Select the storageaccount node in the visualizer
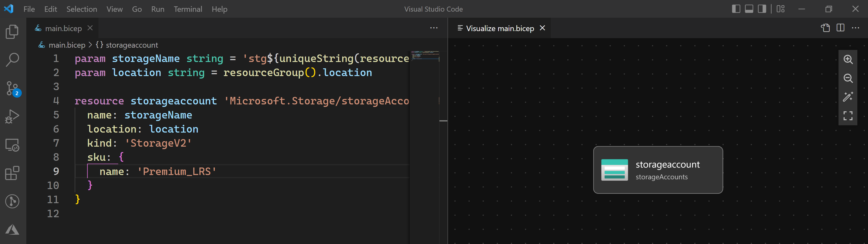Viewport: 868px width, 244px height. pyautogui.click(x=658, y=170)
